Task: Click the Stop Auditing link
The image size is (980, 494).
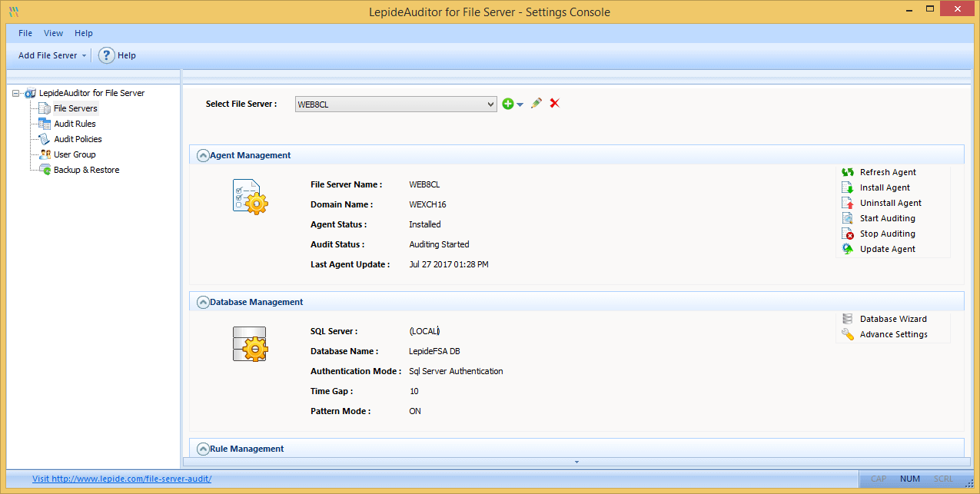Action: [x=888, y=234]
